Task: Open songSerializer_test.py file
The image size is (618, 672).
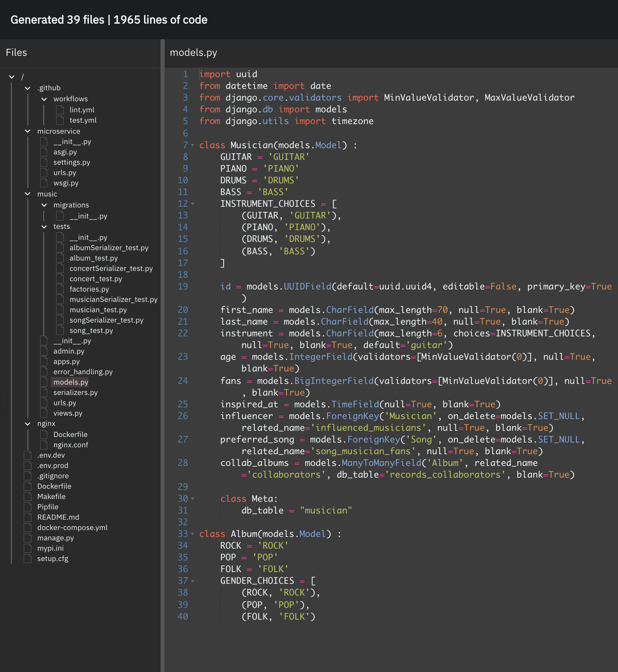Action: pyautogui.click(x=106, y=320)
